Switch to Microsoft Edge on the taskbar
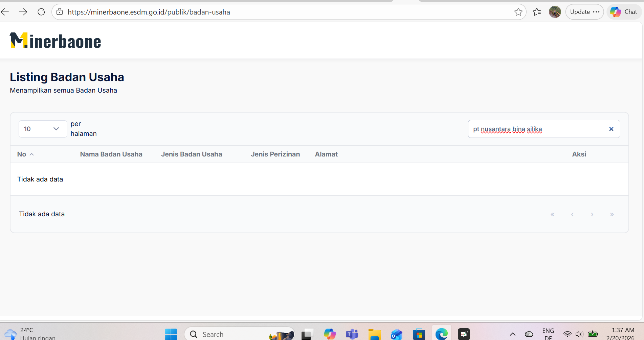644x340 pixels. (x=441, y=334)
